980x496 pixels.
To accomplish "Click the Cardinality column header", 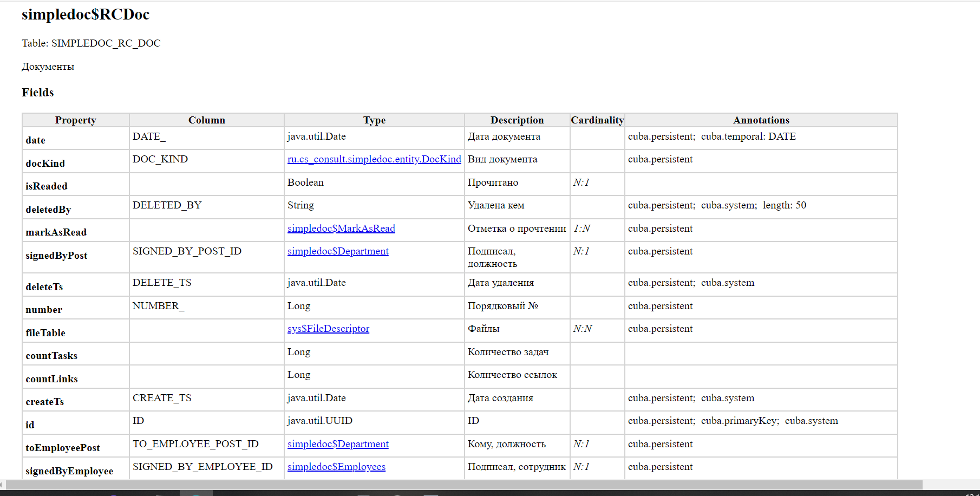I will (x=597, y=120).
